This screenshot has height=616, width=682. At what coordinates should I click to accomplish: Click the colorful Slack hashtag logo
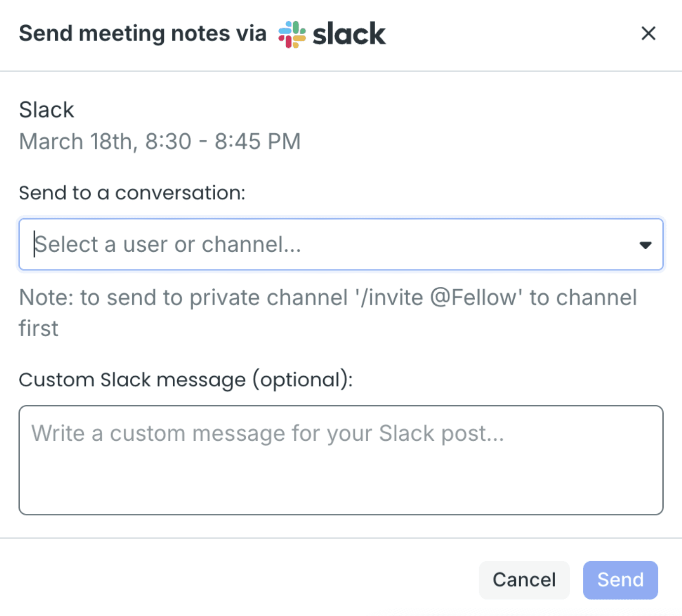point(292,34)
